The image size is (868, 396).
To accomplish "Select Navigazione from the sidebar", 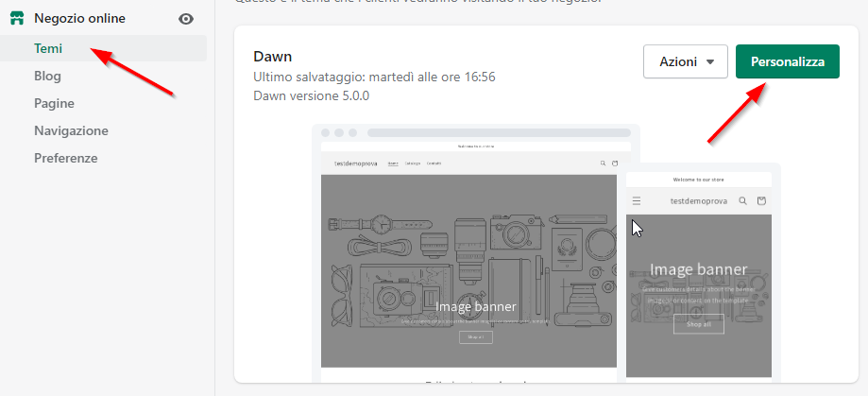I will 71,130.
